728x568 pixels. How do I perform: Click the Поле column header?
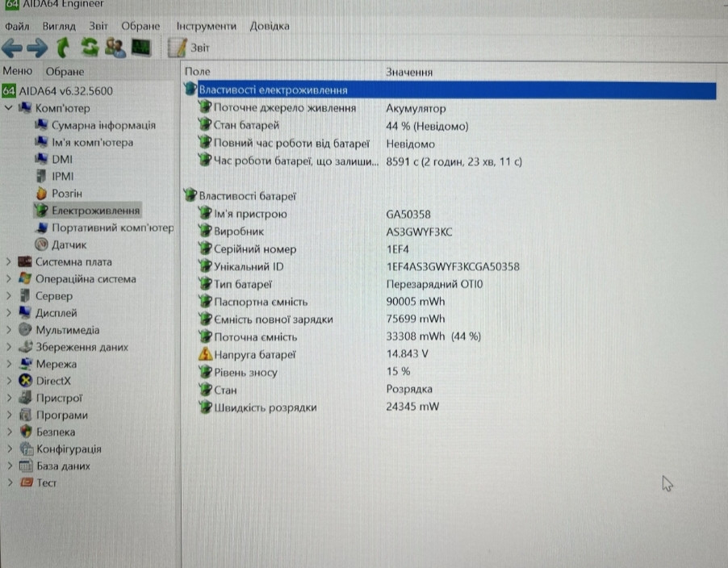(198, 72)
